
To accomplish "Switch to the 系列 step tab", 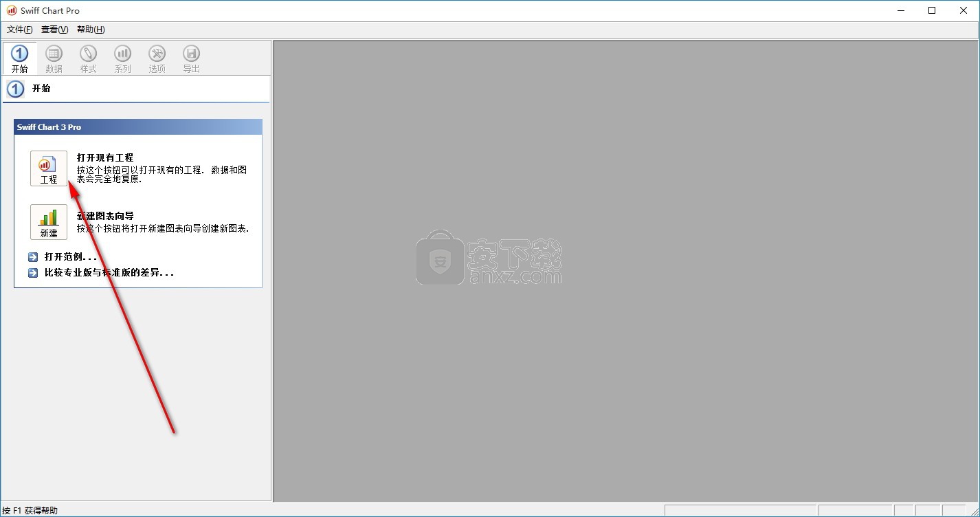I will tap(123, 58).
